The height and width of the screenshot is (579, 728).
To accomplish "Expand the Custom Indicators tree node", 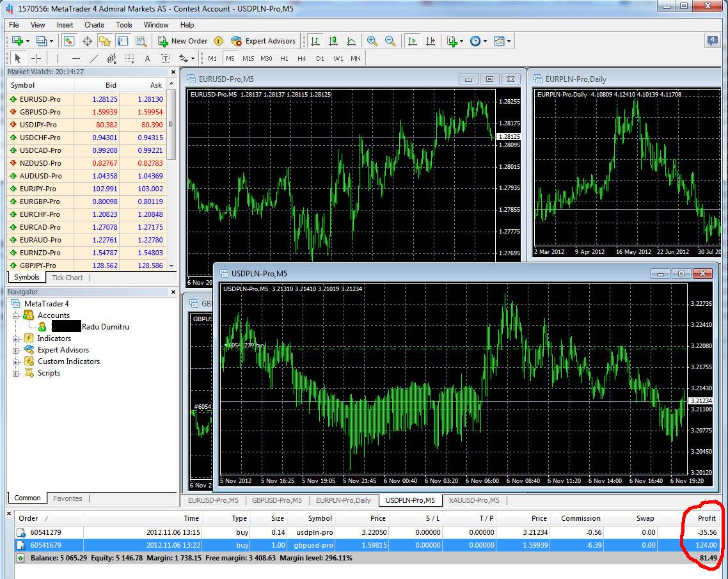I will (x=15, y=361).
